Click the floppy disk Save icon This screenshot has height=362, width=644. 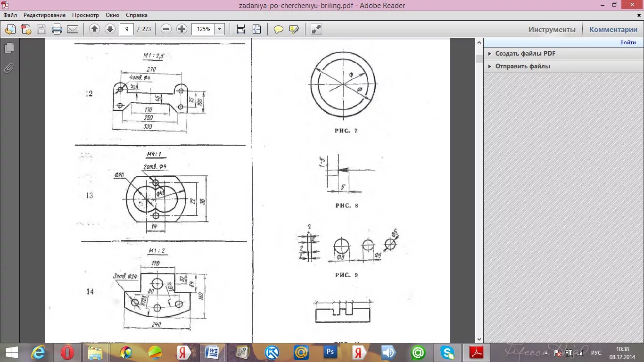click(x=41, y=29)
